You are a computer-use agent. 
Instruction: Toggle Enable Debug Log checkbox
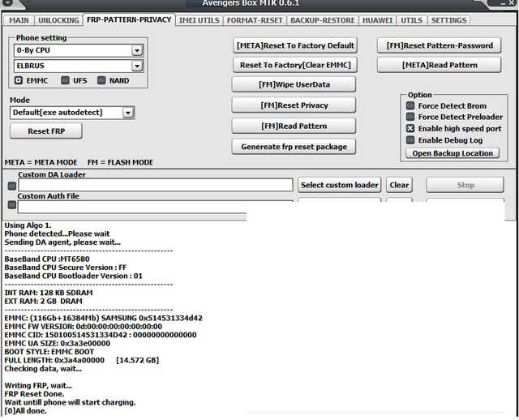pyautogui.click(x=410, y=140)
